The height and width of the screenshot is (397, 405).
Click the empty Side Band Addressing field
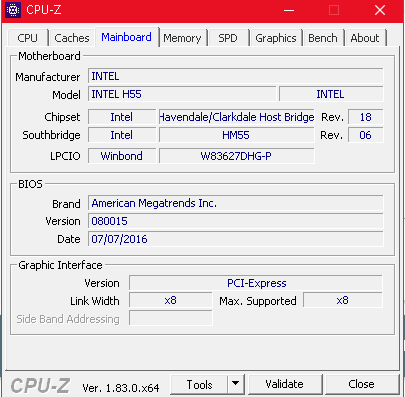(x=171, y=318)
